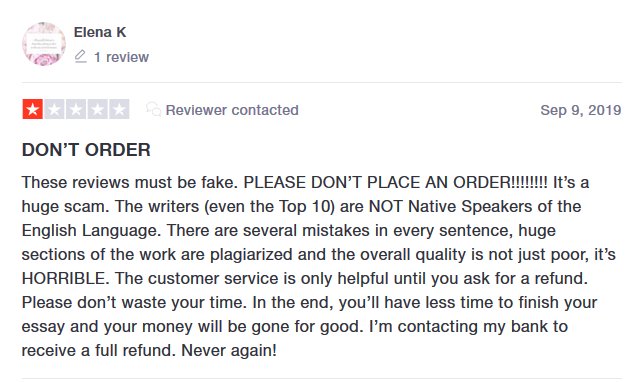
Task: Click 'Please don't waste your time' sentence
Action: click(x=134, y=302)
